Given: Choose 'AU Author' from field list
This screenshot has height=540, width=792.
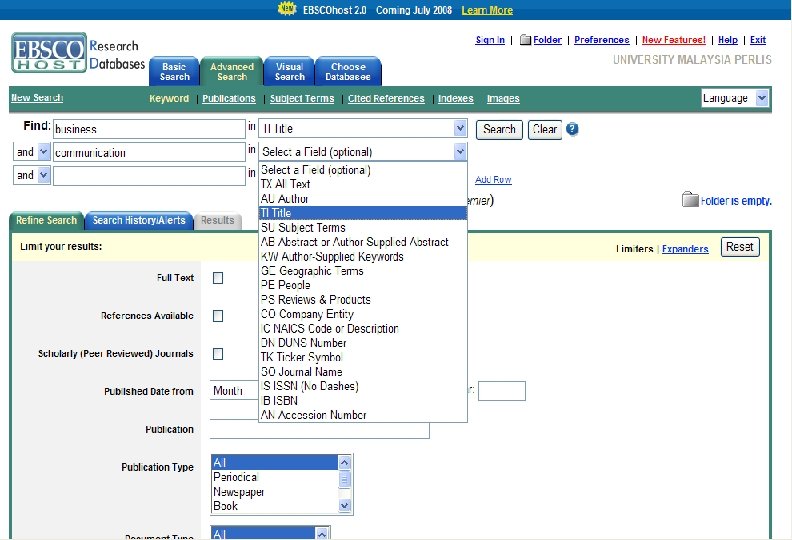Looking at the screenshot, I should (362, 199).
